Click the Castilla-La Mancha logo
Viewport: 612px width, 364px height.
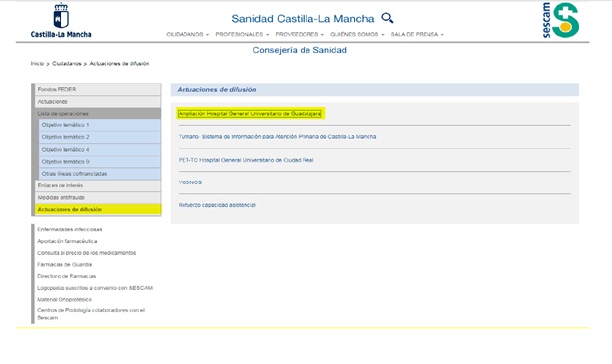(x=61, y=20)
